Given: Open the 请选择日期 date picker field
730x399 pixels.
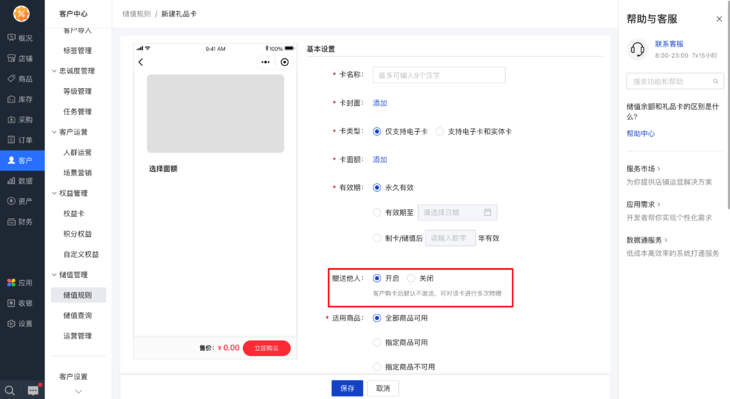Looking at the screenshot, I should [457, 212].
